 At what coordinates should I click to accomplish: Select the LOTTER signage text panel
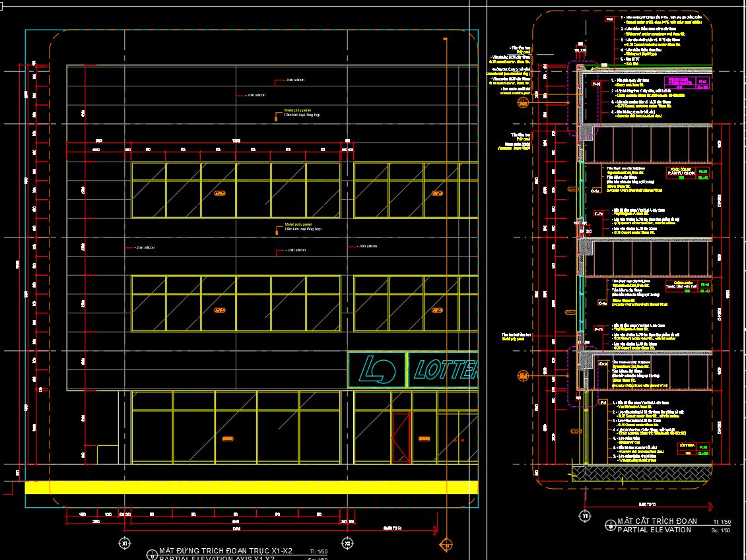[x=444, y=371]
